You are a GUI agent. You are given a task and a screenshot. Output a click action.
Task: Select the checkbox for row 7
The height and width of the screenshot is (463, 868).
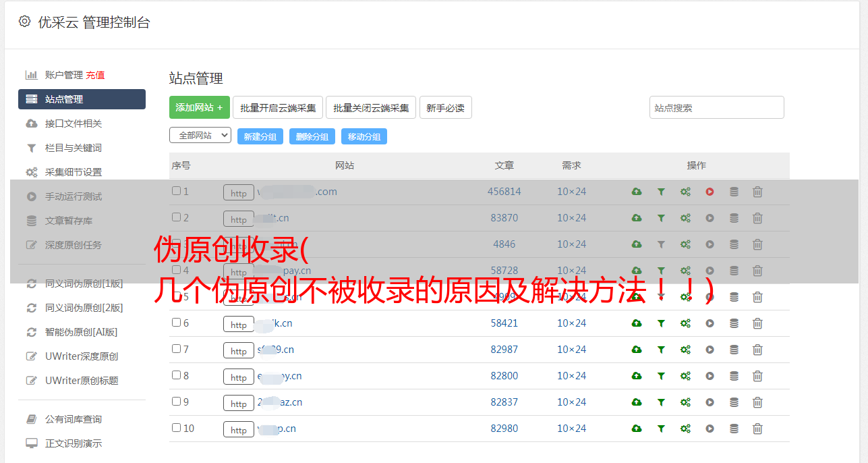[x=176, y=349]
